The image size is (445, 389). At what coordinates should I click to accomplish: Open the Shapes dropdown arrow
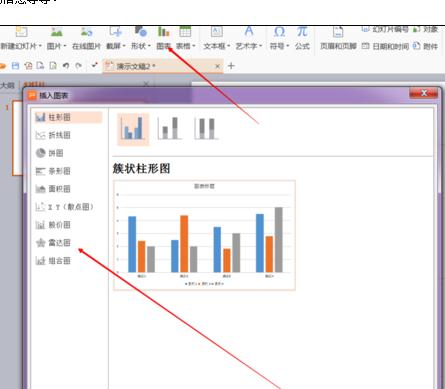click(149, 46)
